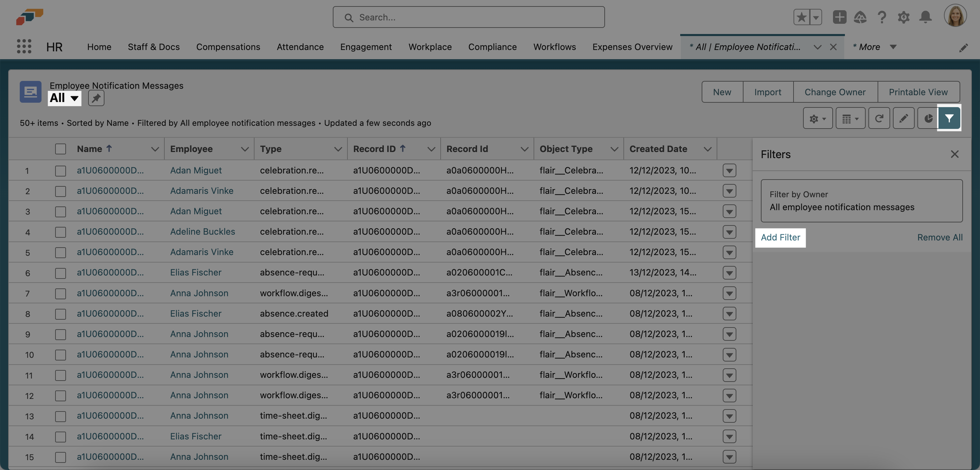Open notifications bell
This screenshot has width=980, height=470.
coord(925,17)
